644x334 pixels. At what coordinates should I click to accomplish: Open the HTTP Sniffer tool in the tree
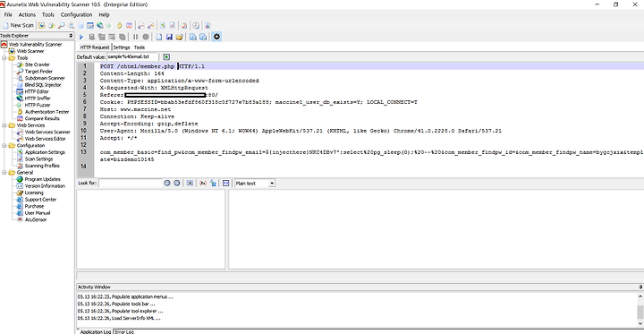(x=38, y=98)
